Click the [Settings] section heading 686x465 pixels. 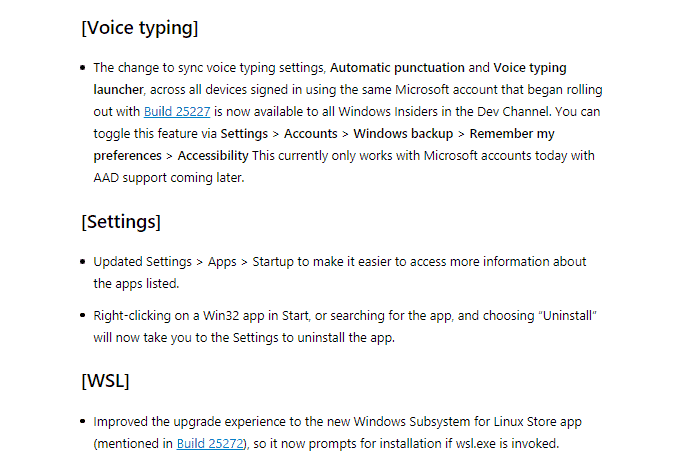(121, 222)
